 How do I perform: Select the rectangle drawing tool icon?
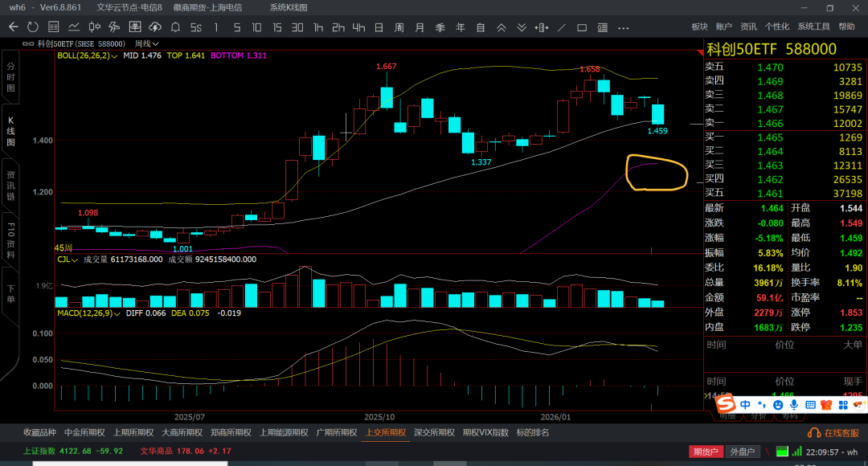(582, 27)
